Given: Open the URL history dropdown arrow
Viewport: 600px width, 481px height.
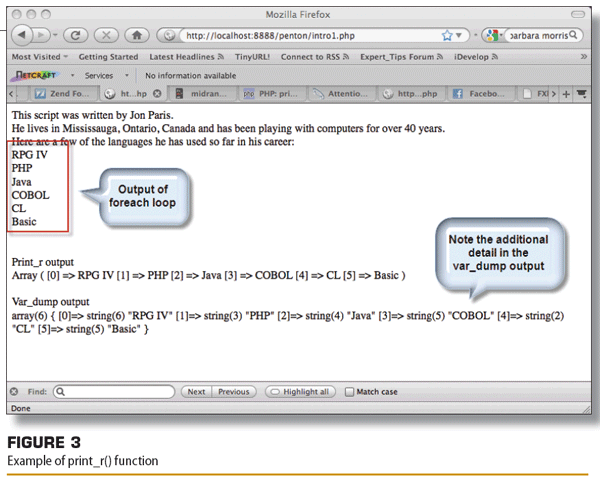Looking at the screenshot, I should pyautogui.click(x=459, y=36).
